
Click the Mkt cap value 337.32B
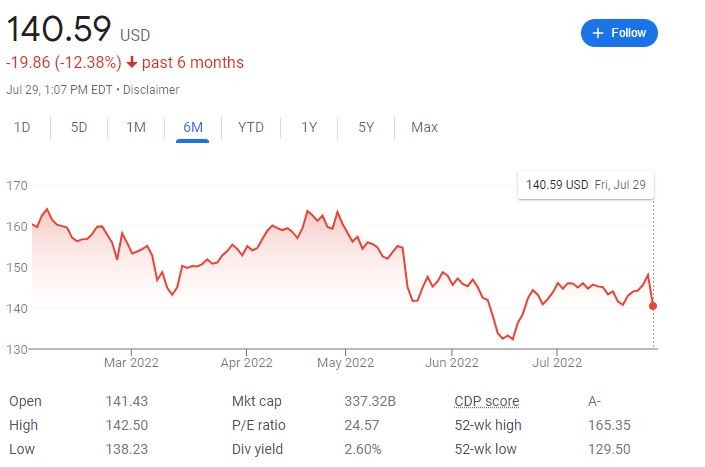[370, 401]
